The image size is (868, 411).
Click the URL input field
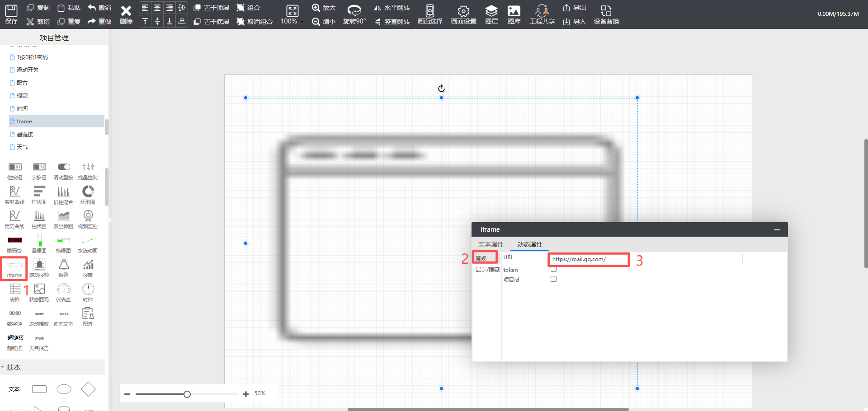coord(588,259)
